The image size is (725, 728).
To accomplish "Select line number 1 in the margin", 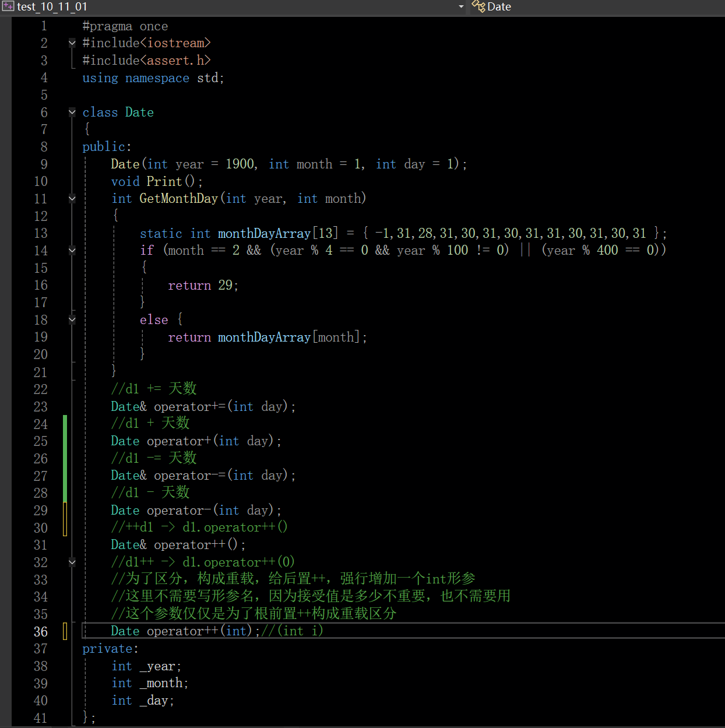I will [x=44, y=26].
